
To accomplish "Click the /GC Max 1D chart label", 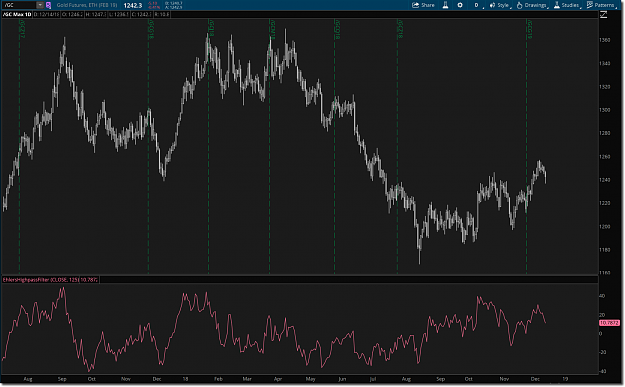I will (17, 14).
